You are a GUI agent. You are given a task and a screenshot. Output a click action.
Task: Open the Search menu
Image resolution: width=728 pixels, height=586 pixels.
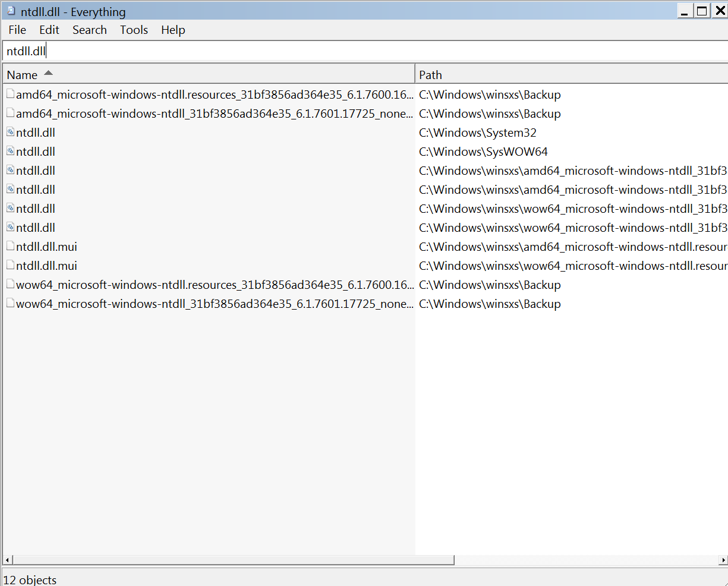(x=90, y=30)
